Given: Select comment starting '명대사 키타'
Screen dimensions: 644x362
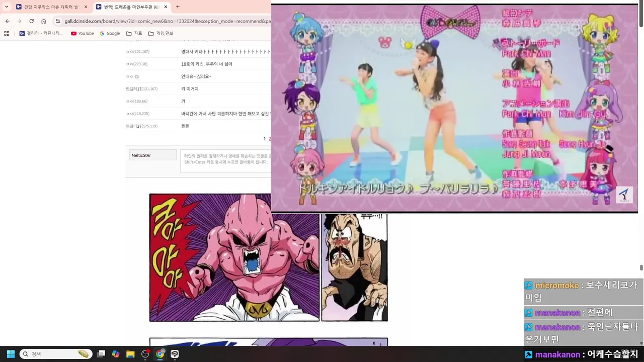Looking at the screenshot, I should (226, 52).
